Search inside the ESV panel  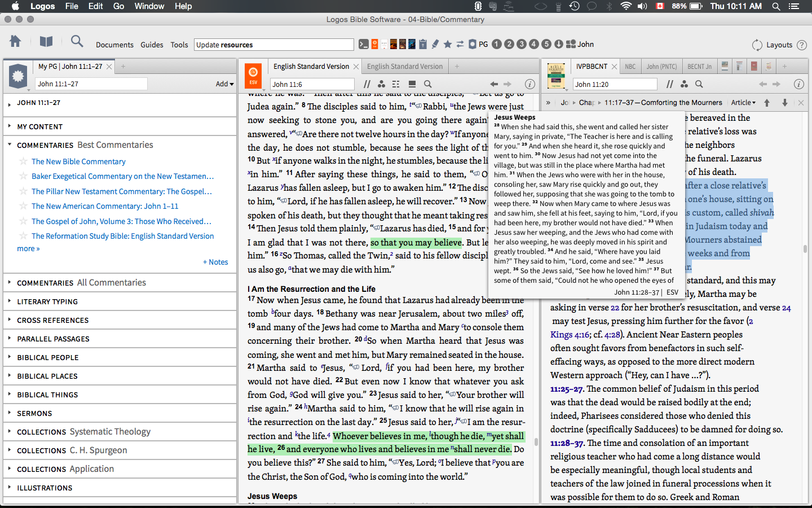click(428, 84)
